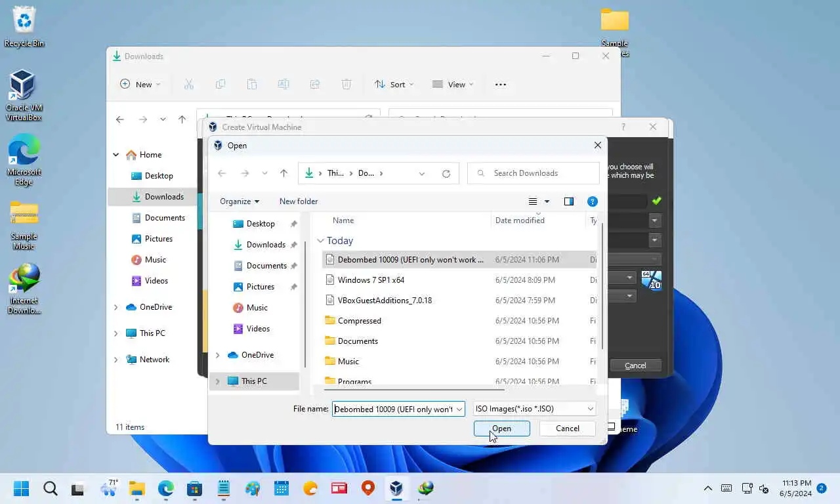The height and width of the screenshot is (504, 840).
Task: Click the Open button
Action: [501, 429]
